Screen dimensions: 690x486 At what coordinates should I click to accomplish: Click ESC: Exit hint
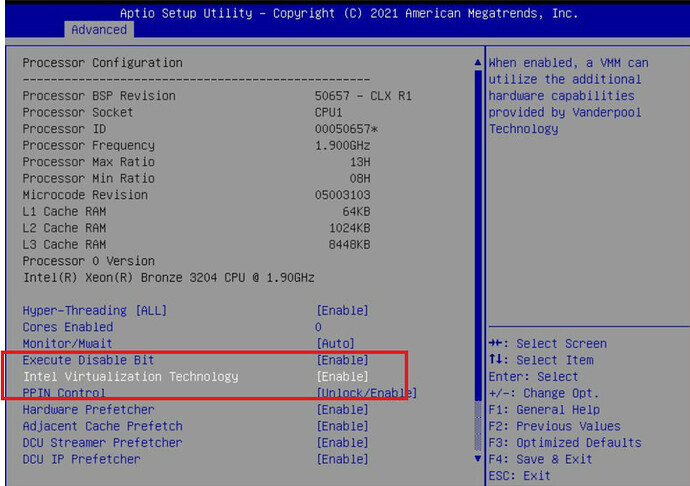(x=522, y=475)
